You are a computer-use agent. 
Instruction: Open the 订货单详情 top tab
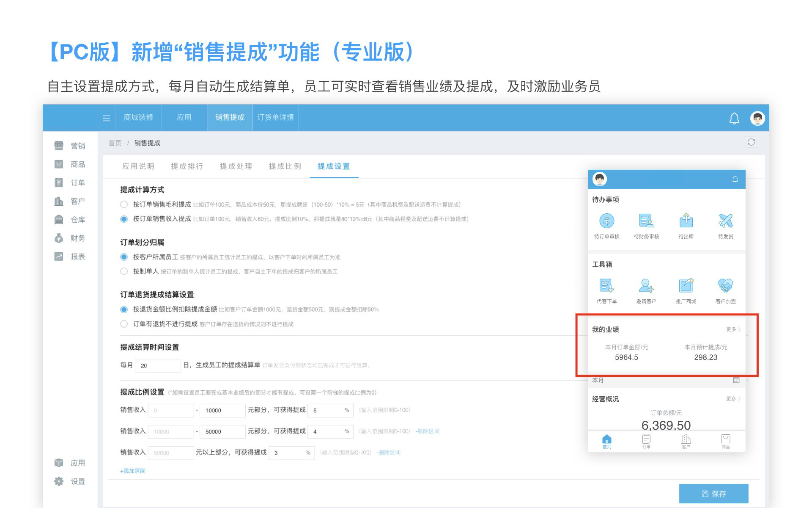click(275, 117)
